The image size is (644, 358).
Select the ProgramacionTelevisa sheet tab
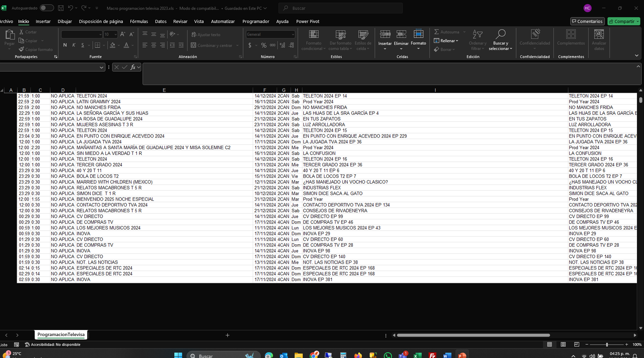point(61,335)
